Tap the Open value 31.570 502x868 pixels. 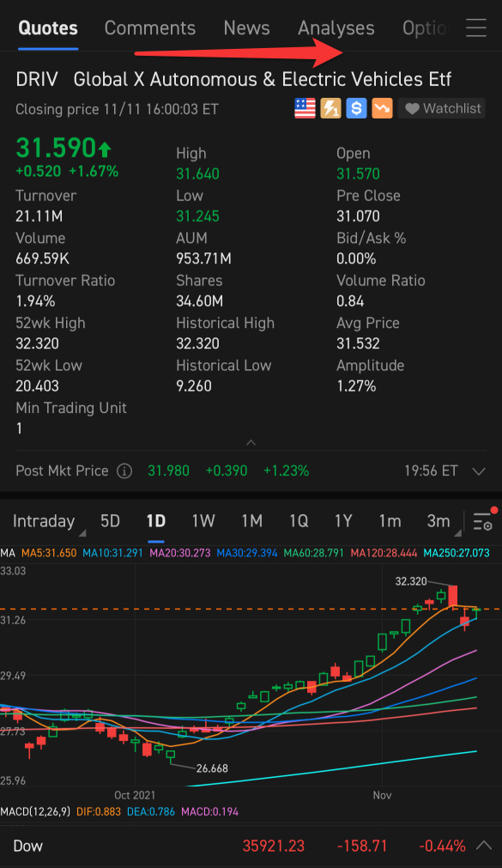click(358, 173)
